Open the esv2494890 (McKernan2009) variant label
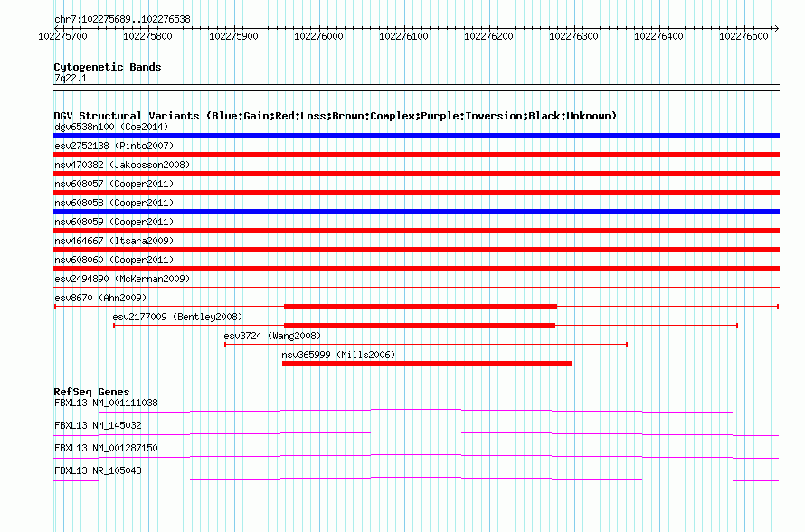Viewport: 805px width, 532px height. click(x=122, y=279)
